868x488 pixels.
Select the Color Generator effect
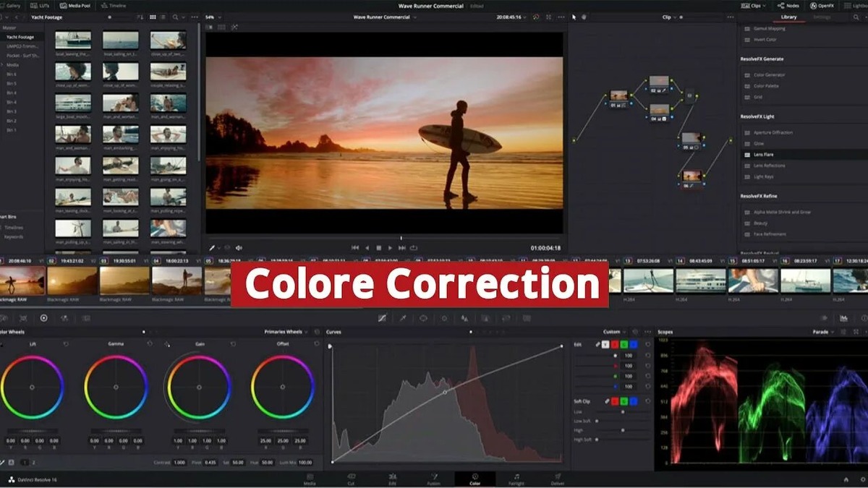click(769, 75)
